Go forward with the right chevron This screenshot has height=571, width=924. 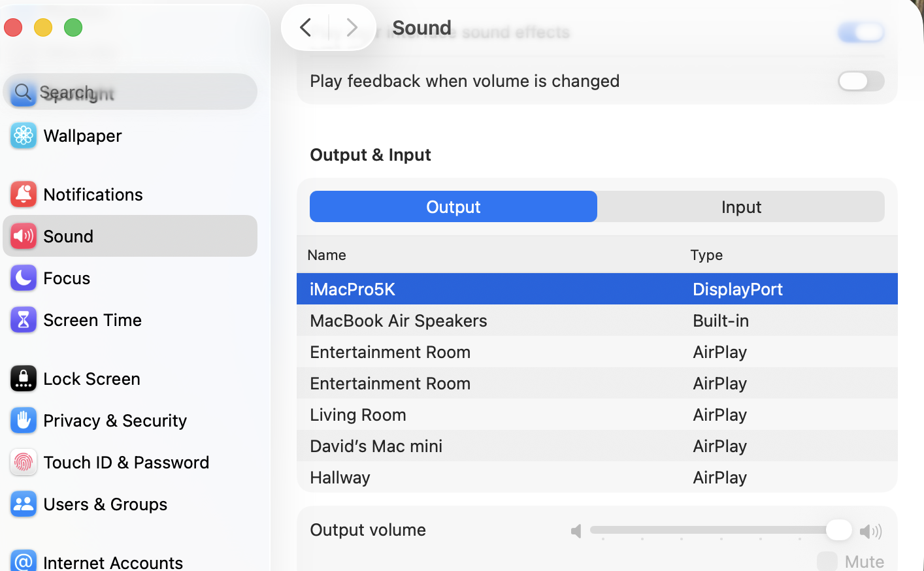point(352,27)
